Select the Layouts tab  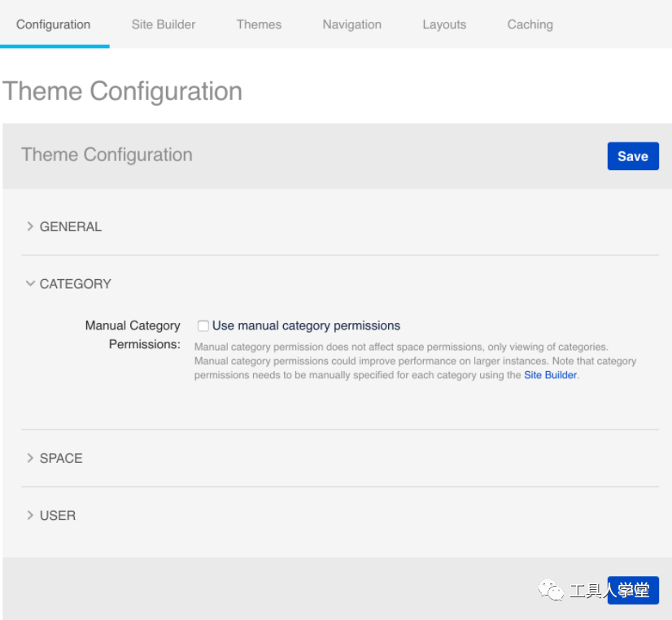[444, 24]
